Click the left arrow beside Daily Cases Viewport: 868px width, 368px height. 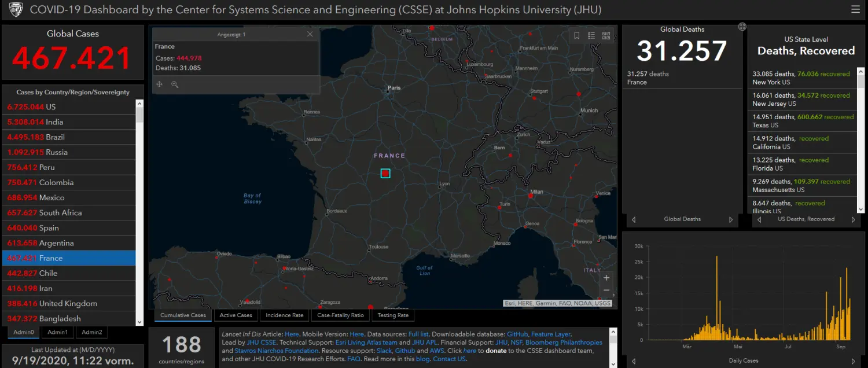coord(634,361)
